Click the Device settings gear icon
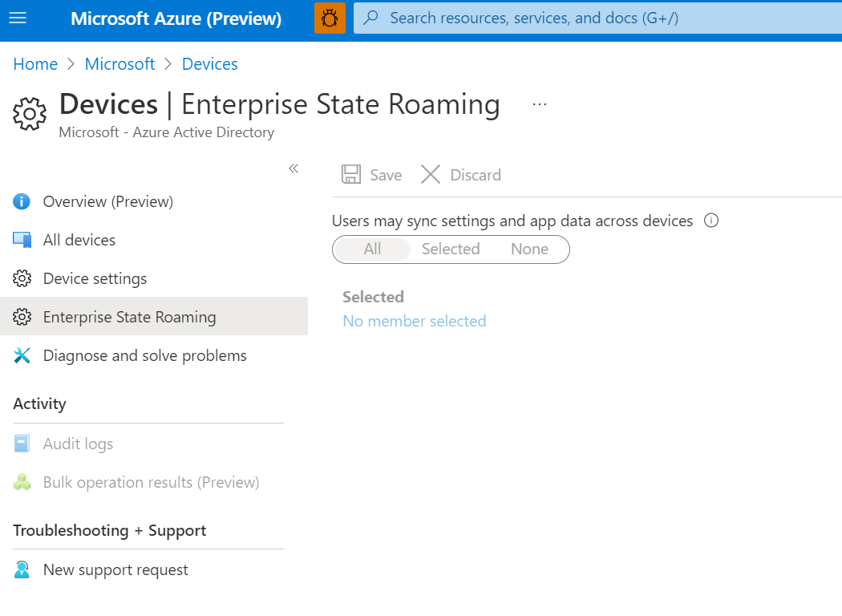Screen dimensions: 842x616 (x=21, y=278)
